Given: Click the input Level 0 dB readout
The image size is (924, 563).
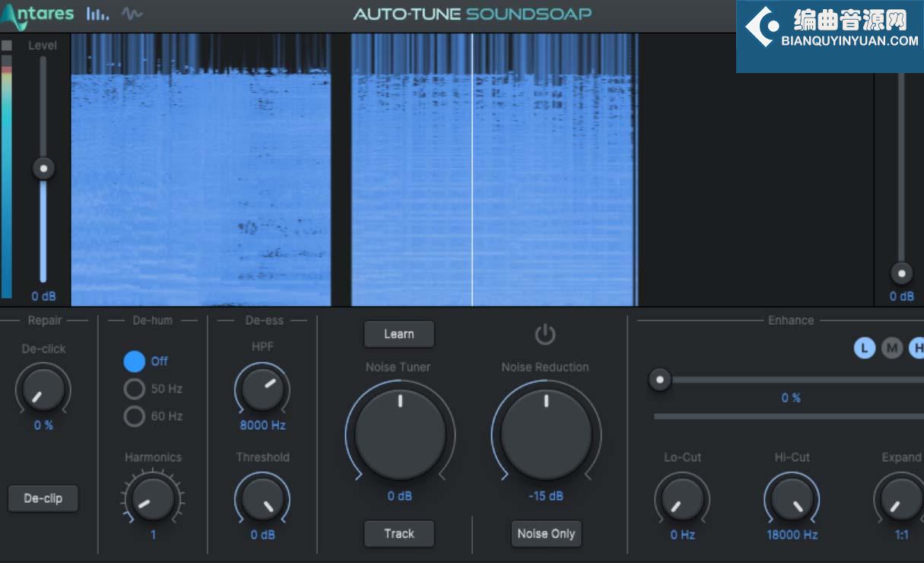Looking at the screenshot, I should [x=43, y=296].
